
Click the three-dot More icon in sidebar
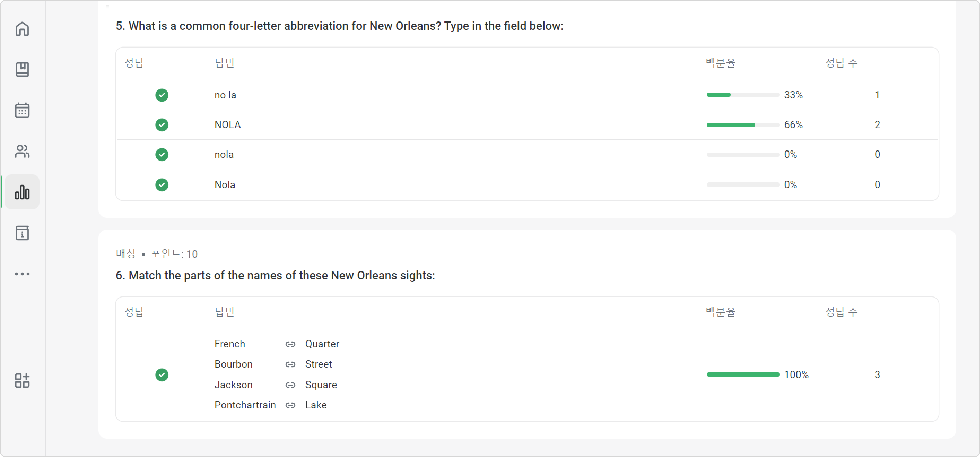pos(22,274)
